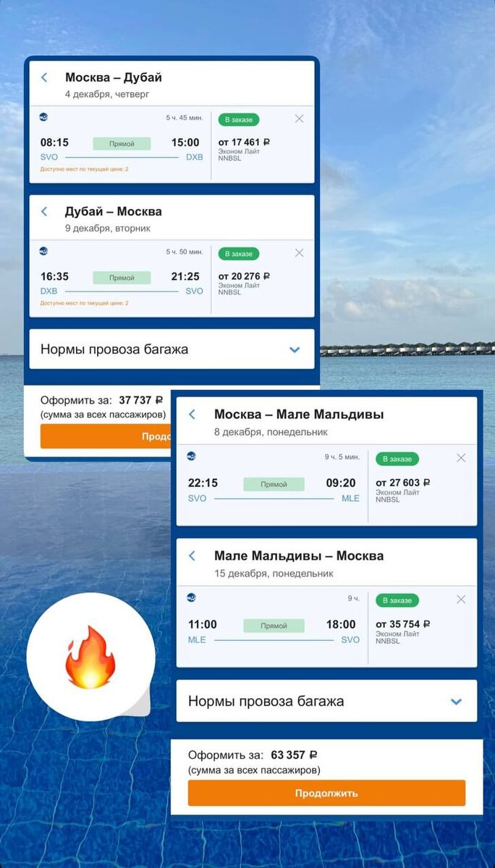Remove the 11:00 MLE–SVO flight with X
Image resolution: width=495 pixels, height=868 pixels.
461,600
